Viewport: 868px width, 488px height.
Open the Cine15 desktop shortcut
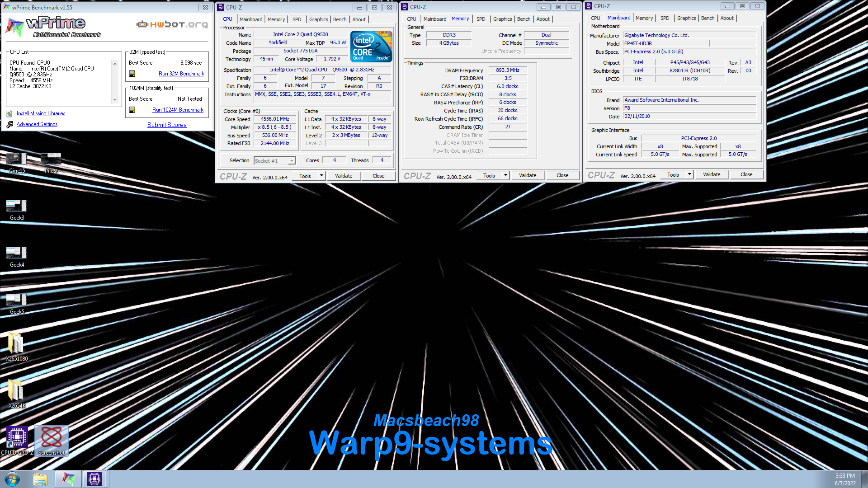pos(17,163)
